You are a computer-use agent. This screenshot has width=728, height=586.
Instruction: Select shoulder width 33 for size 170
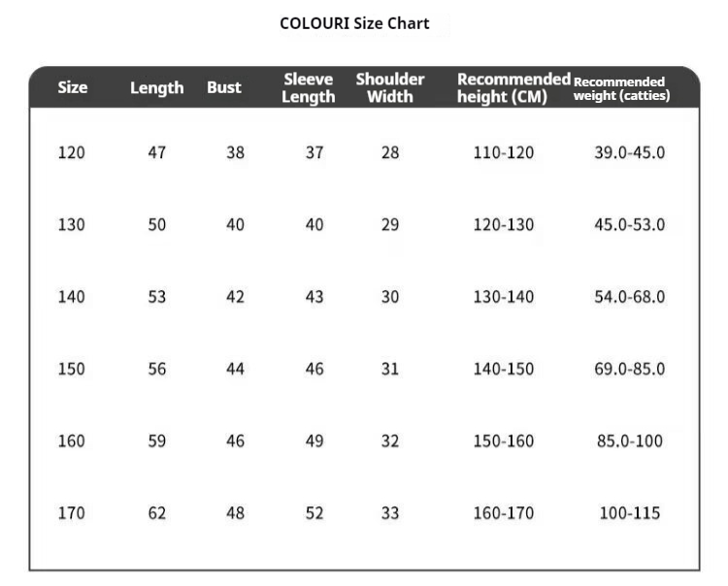click(390, 513)
